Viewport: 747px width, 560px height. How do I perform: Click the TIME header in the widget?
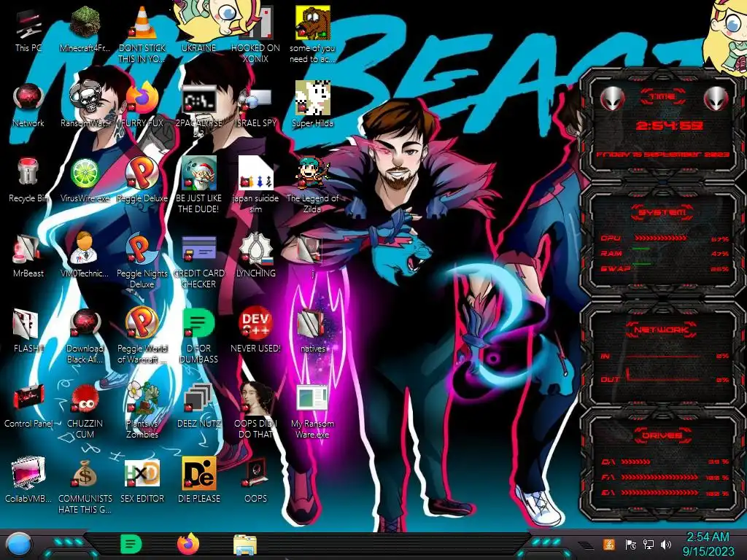point(662,97)
